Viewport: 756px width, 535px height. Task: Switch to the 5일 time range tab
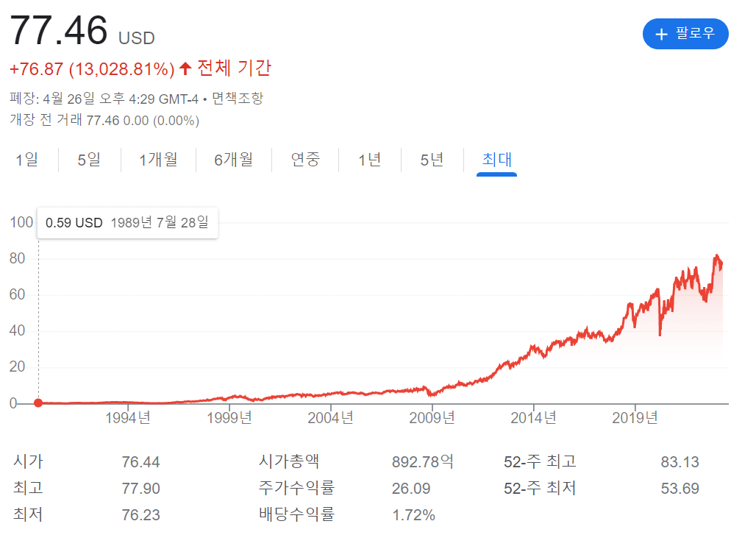pyautogui.click(x=88, y=160)
